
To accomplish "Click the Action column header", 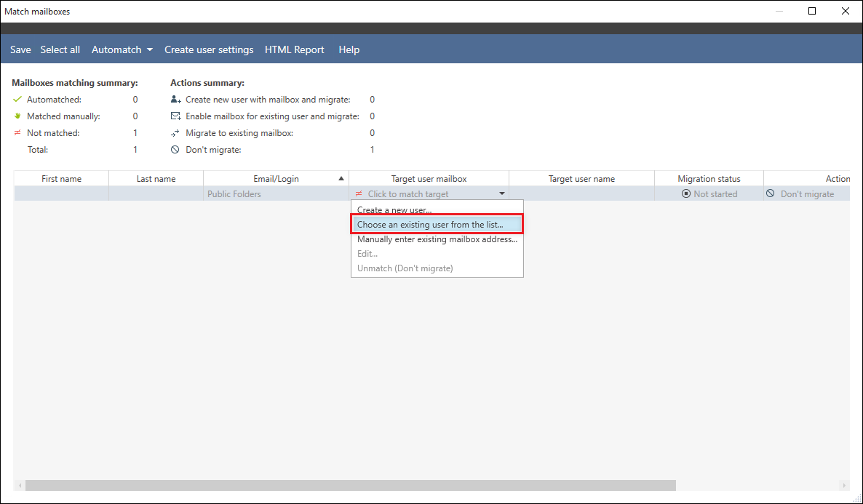I will (807, 179).
